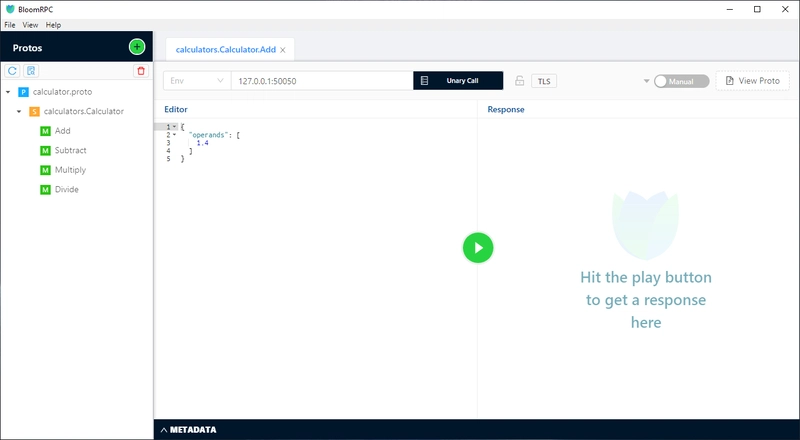Delete all protos with the red trash icon
Viewport: 800px width, 440px height.
tap(141, 71)
